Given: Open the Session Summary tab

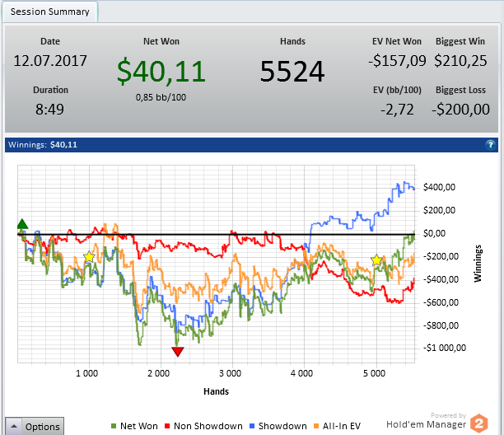Looking at the screenshot, I should [x=49, y=12].
